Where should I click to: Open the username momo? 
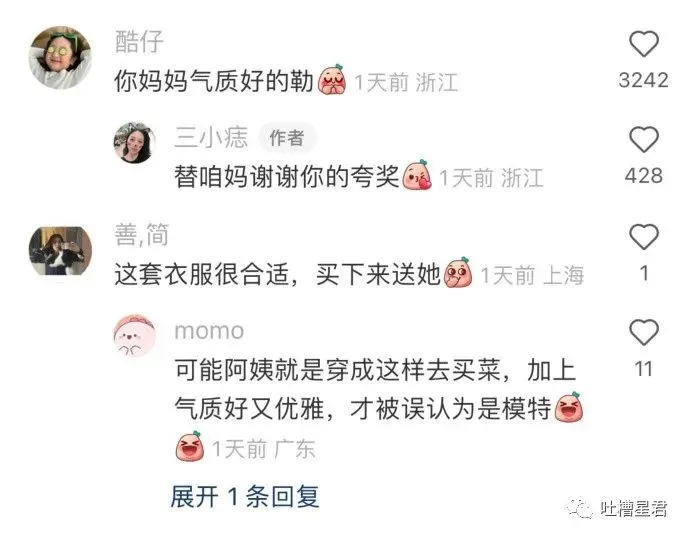click(x=209, y=331)
